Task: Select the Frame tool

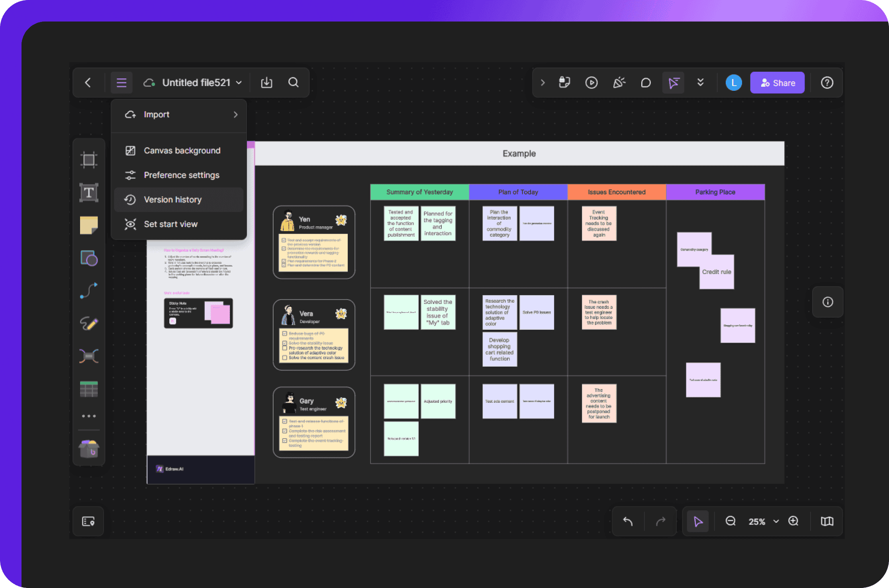Action: (x=89, y=160)
